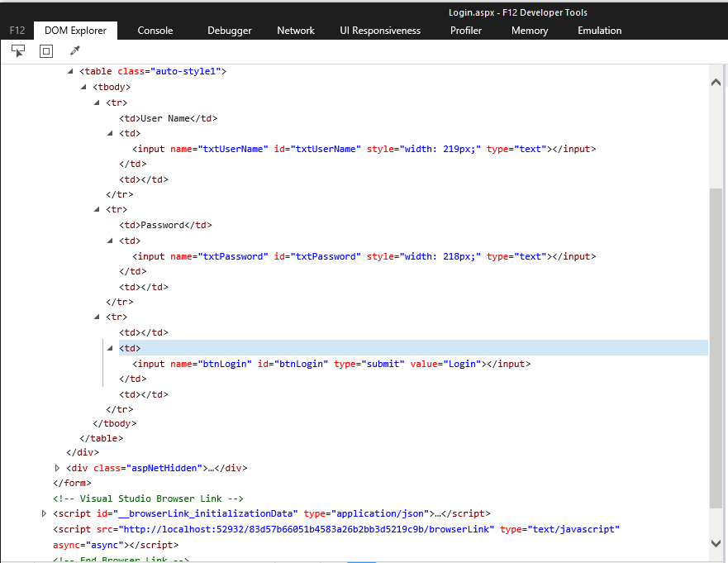Open the Memory tab
The width and height of the screenshot is (728, 563).
pyautogui.click(x=530, y=31)
